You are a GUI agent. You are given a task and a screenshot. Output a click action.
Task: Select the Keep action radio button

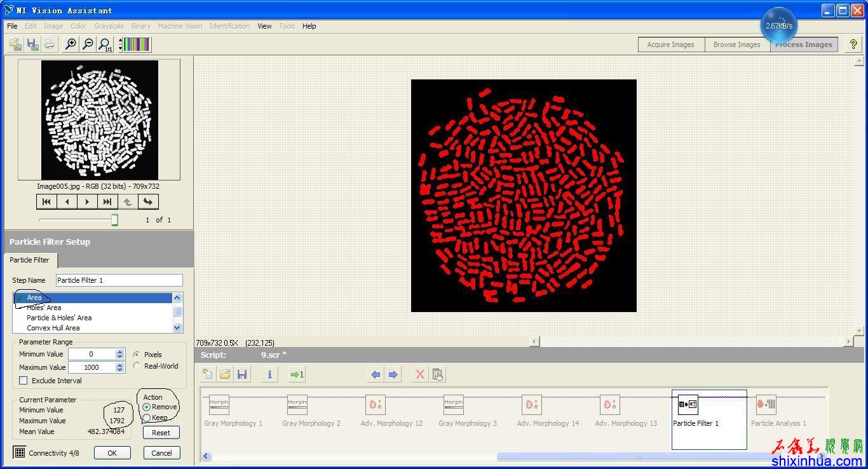pyautogui.click(x=147, y=418)
